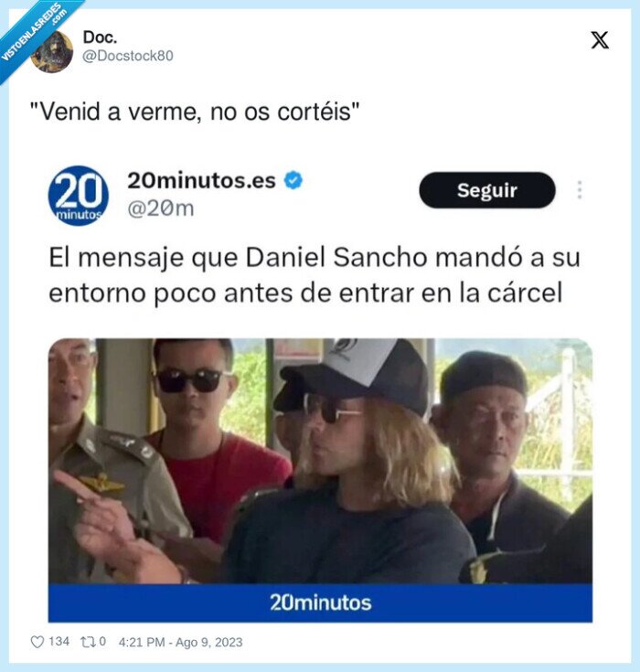This screenshot has height=672, width=640.
Task: Open Doc.'s profile avatar
Action: click(x=52, y=52)
